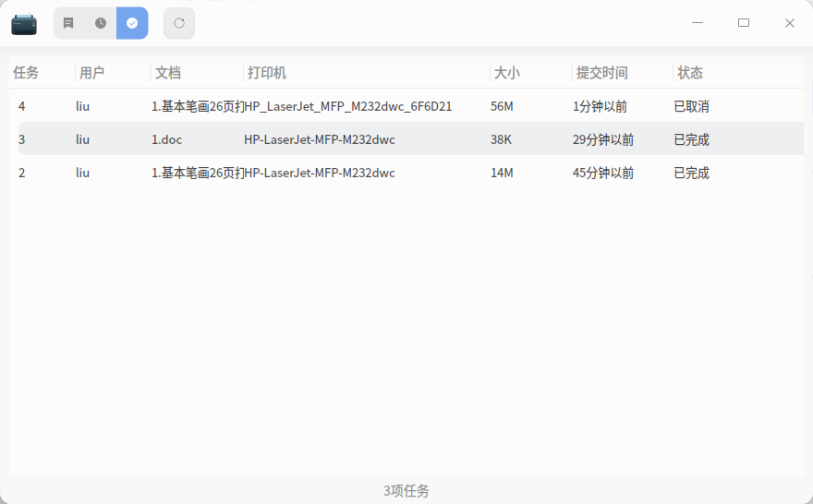This screenshot has height=504, width=813.
Task: Maximize the print manager window
Action: pyautogui.click(x=744, y=23)
